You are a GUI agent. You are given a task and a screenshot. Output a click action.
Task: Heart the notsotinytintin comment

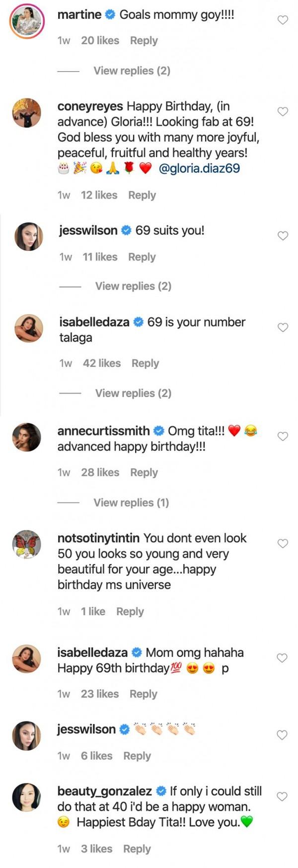tap(283, 544)
